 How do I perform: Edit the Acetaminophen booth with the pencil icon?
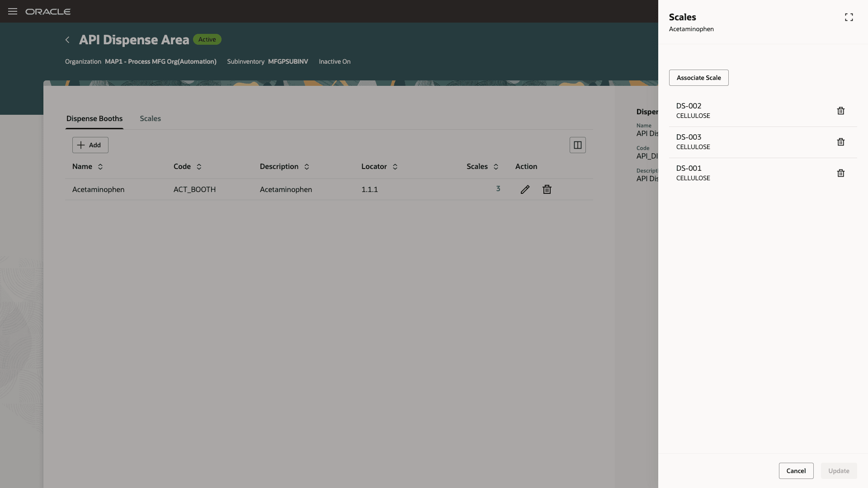click(x=525, y=189)
